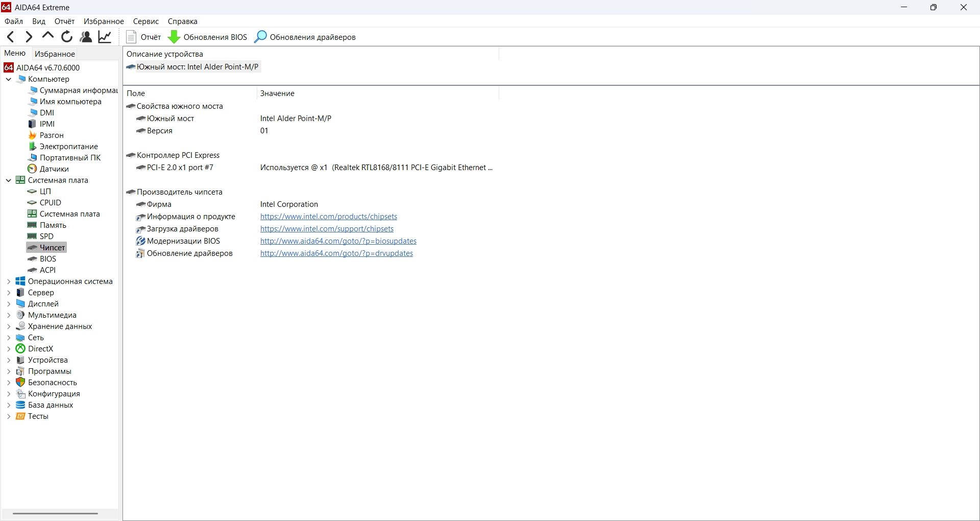This screenshot has height=521, width=980.
Task: Select База данных tree item
Action: click(45, 405)
